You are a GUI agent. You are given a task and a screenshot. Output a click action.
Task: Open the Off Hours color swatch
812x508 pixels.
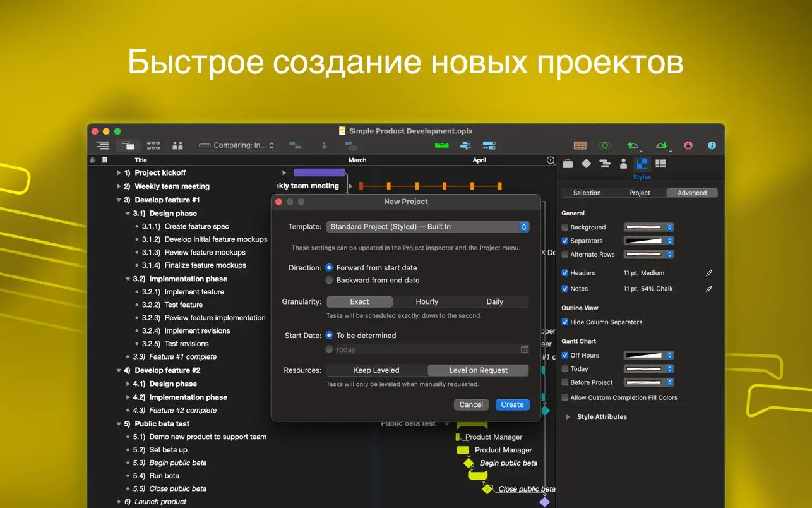pyautogui.click(x=648, y=356)
